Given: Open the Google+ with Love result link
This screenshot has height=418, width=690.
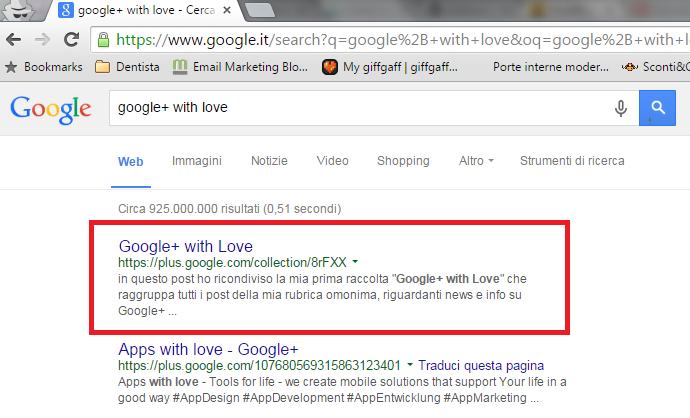Looking at the screenshot, I should pyautogui.click(x=186, y=246).
